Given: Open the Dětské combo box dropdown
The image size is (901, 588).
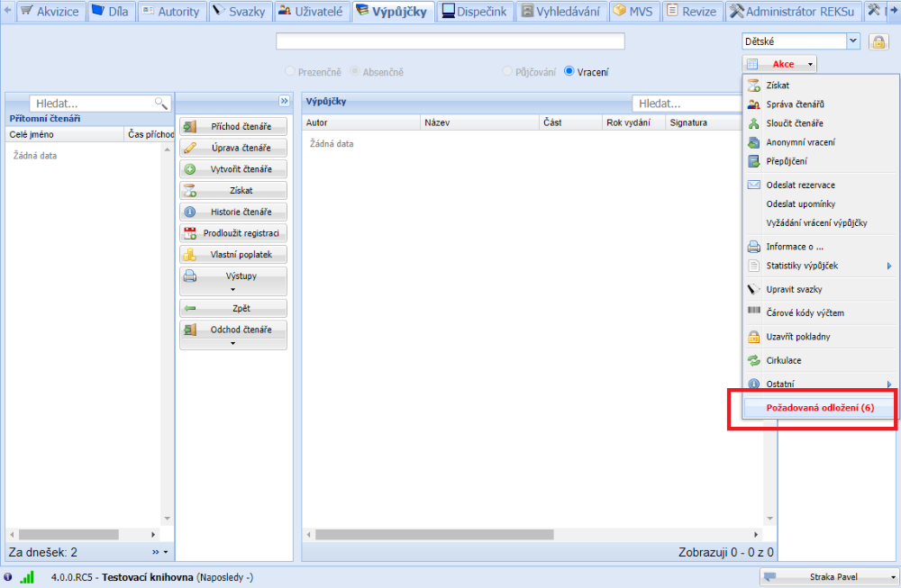Looking at the screenshot, I should (852, 41).
